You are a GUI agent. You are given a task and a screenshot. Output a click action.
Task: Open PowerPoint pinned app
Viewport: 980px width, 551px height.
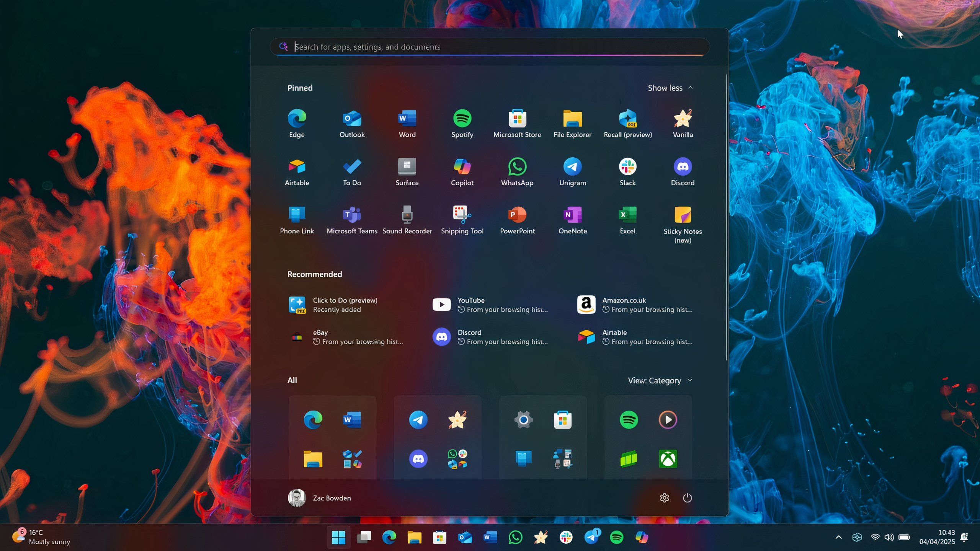pyautogui.click(x=517, y=220)
